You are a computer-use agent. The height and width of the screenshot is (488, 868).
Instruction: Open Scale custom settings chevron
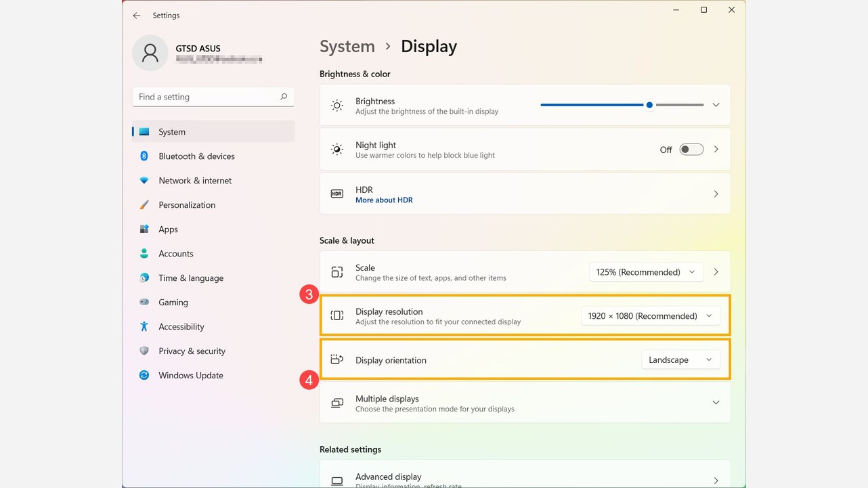point(716,272)
